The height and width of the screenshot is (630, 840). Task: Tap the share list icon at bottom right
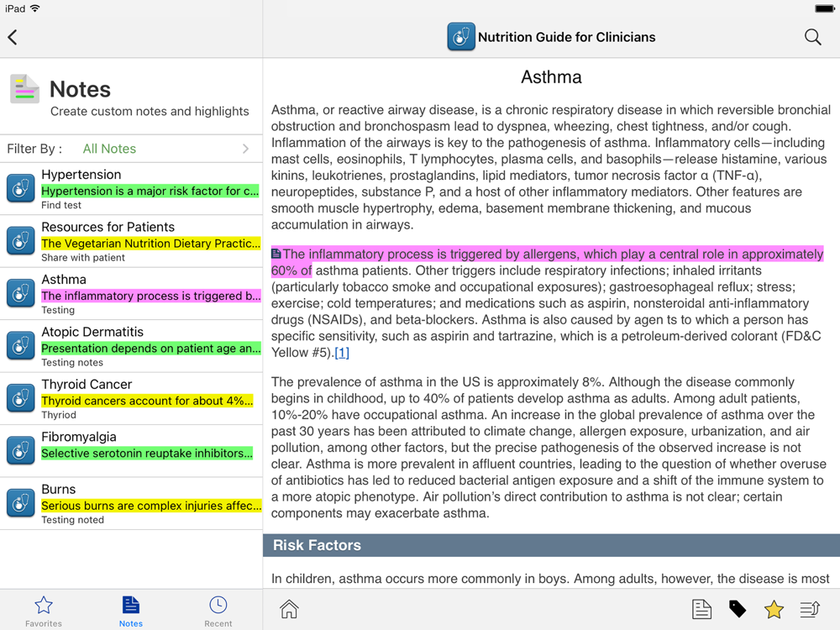tap(810, 609)
